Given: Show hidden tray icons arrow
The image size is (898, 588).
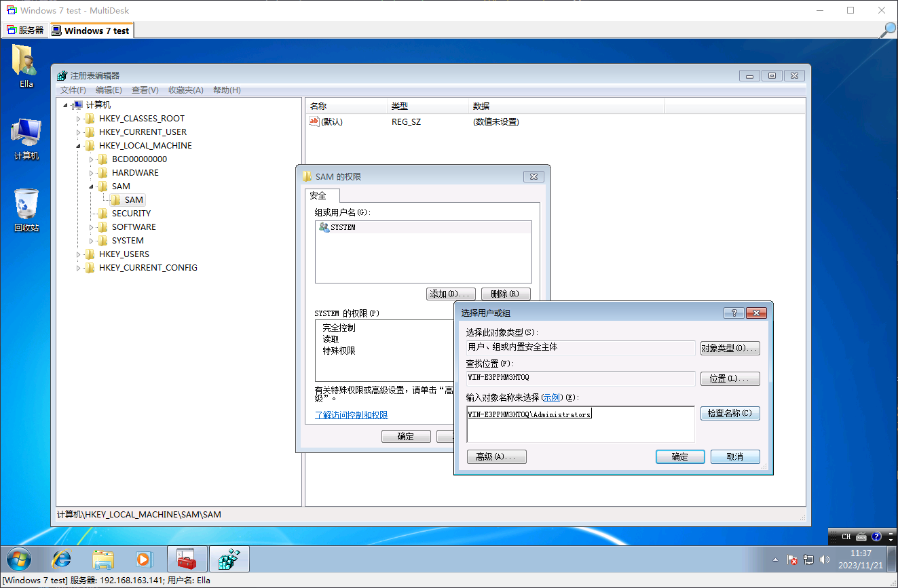Looking at the screenshot, I should click(x=776, y=560).
